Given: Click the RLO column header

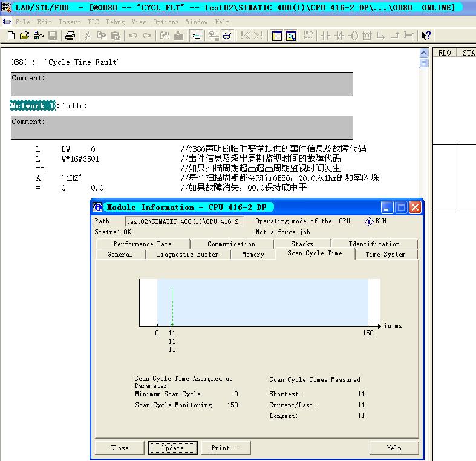Looking at the screenshot, I should coord(445,53).
